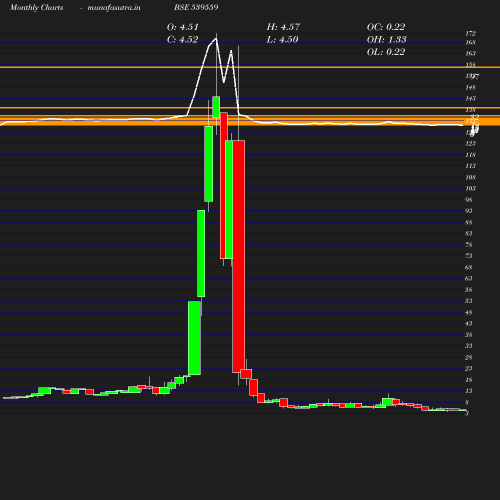Click the 88 price axis label
500x500 pixels.
tap(469, 222)
